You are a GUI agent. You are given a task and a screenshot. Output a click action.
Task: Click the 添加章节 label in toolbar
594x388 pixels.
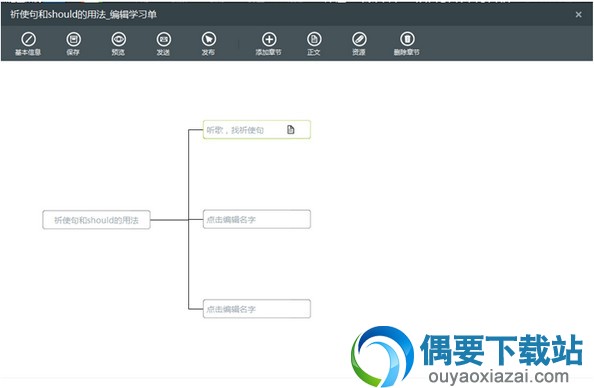[269, 52]
